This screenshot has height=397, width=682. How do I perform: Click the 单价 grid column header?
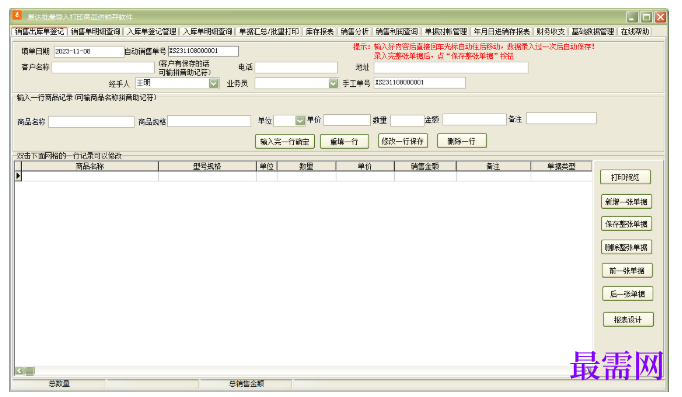point(365,166)
